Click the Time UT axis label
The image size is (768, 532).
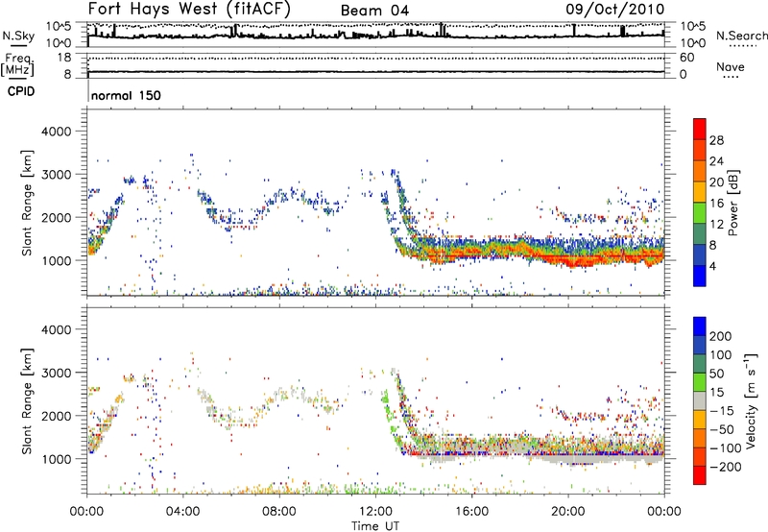[x=375, y=526]
